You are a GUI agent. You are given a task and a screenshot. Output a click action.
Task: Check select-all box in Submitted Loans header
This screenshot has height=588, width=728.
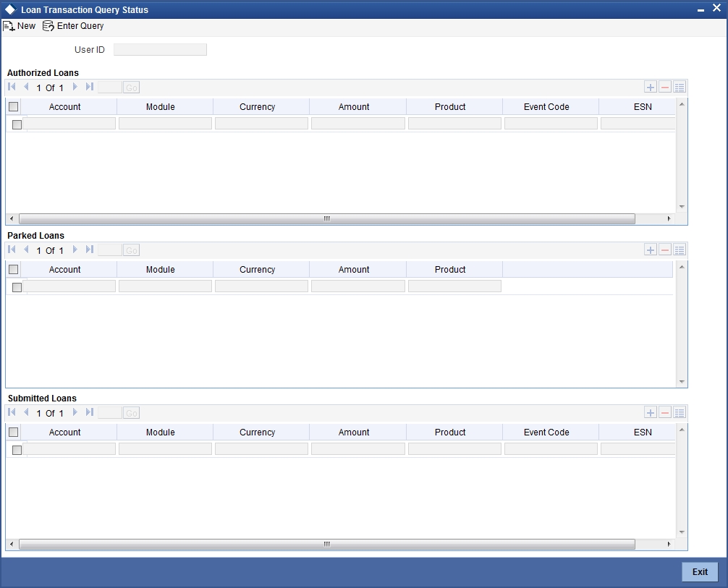point(14,432)
